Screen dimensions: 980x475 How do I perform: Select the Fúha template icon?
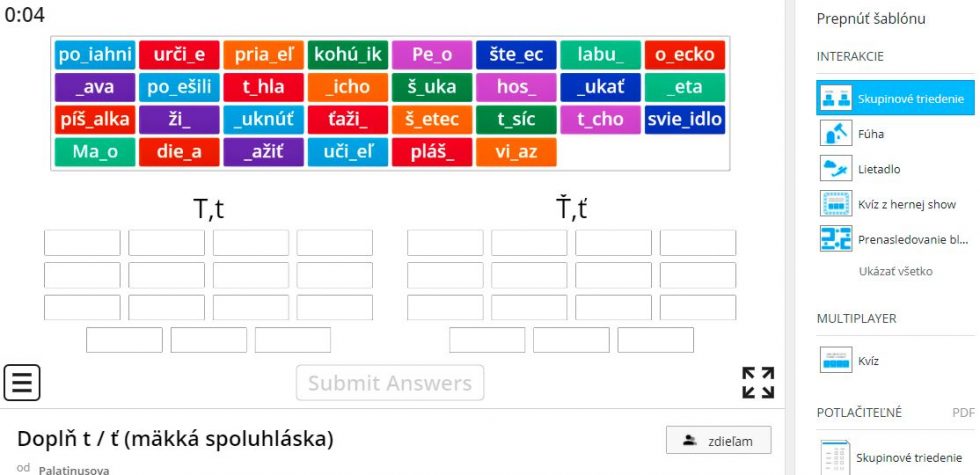pos(836,134)
